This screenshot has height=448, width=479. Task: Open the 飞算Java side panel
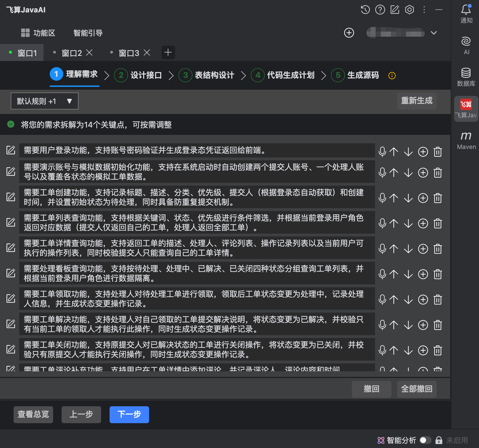tap(466, 108)
